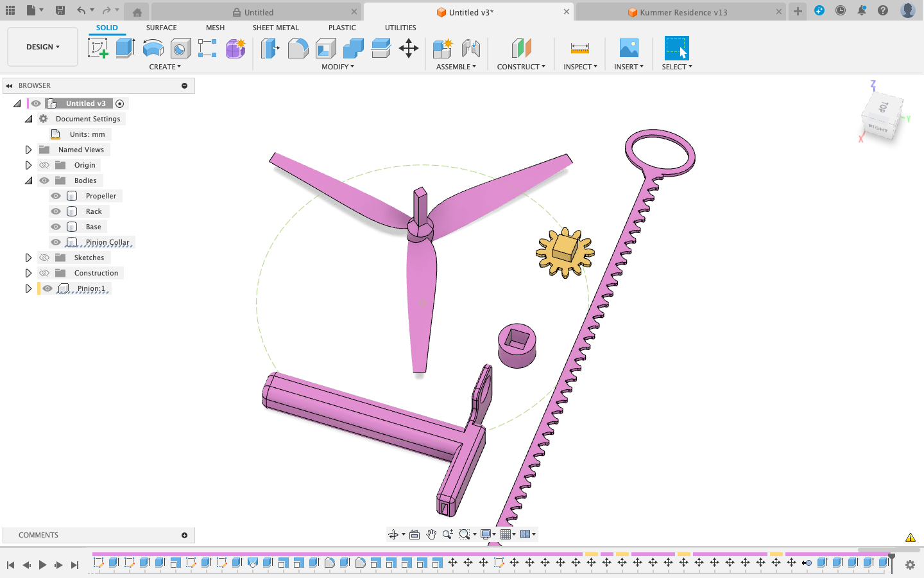Switch to the SURFACE tab
The image size is (924, 578).
click(161, 28)
